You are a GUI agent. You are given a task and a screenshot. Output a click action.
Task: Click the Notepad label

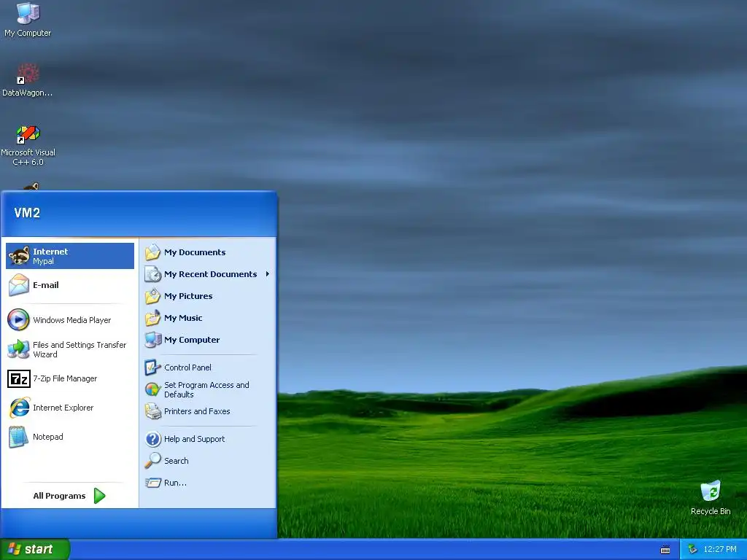tap(47, 437)
